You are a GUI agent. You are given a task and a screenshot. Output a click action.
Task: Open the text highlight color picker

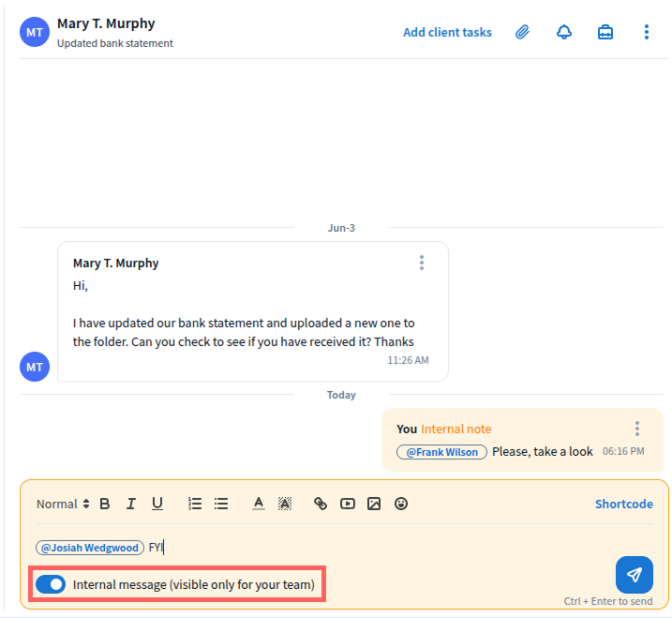click(285, 504)
